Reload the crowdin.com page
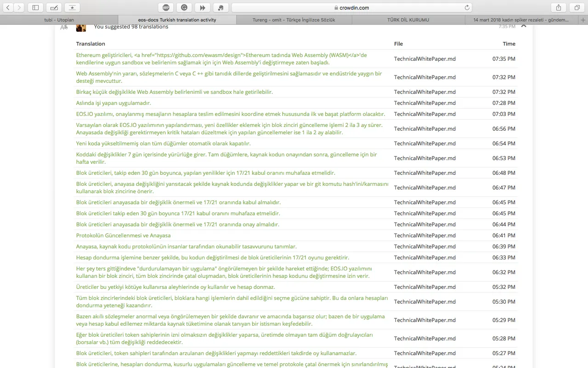The image size is (588, 368). [x=467, y=7]
